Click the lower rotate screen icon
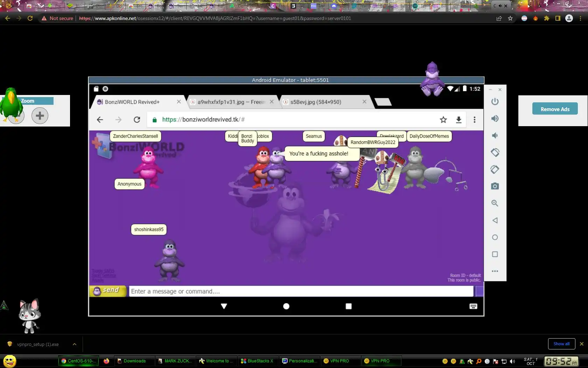The width and height of the screenshot is (588, 368). 495,169
